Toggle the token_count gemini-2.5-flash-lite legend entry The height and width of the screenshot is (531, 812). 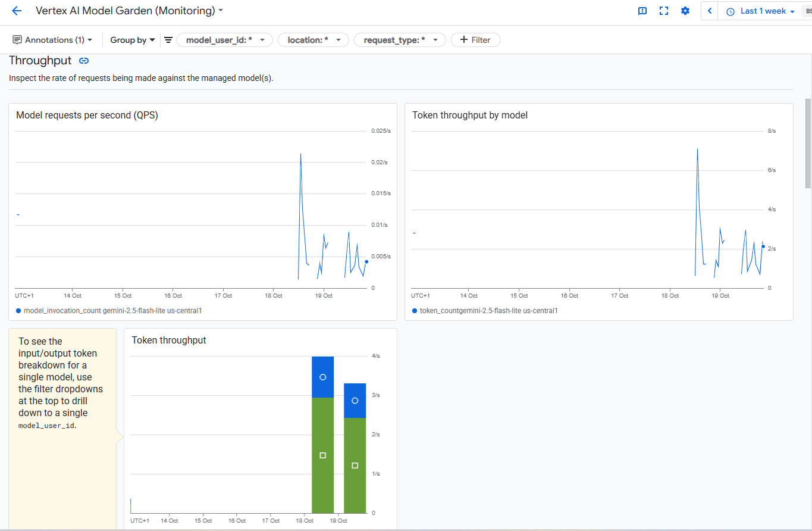[485, 311]
